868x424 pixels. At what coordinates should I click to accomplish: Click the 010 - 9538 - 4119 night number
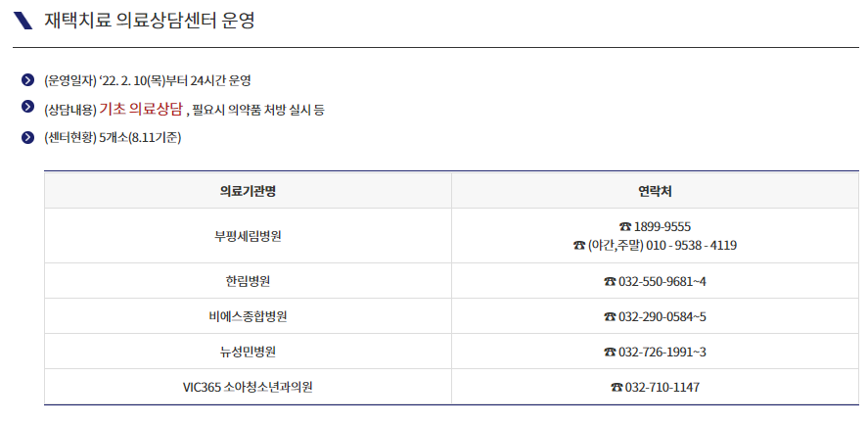click(692, 245)
